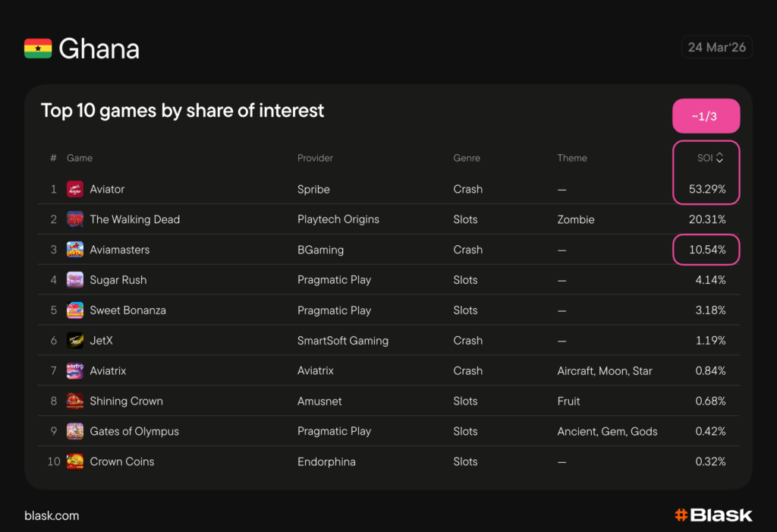This screenshot has height=532, width=777.
Task: Select the Aviamasters game icon
Action: click(75, 250)
